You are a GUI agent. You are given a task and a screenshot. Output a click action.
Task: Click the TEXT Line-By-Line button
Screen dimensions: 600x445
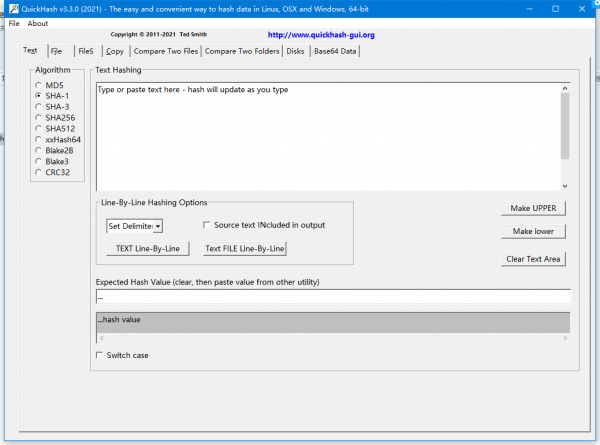click(148, 249)
